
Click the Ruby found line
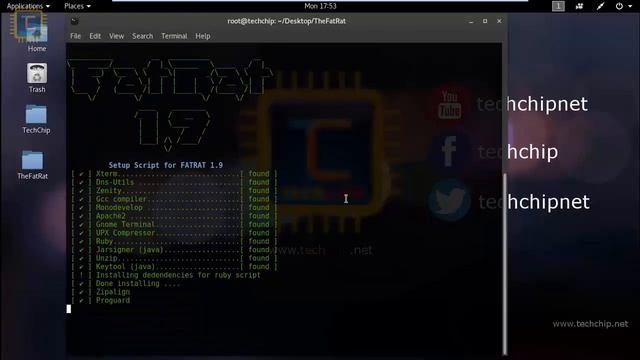pyautogui.click(x=174, y=241)
